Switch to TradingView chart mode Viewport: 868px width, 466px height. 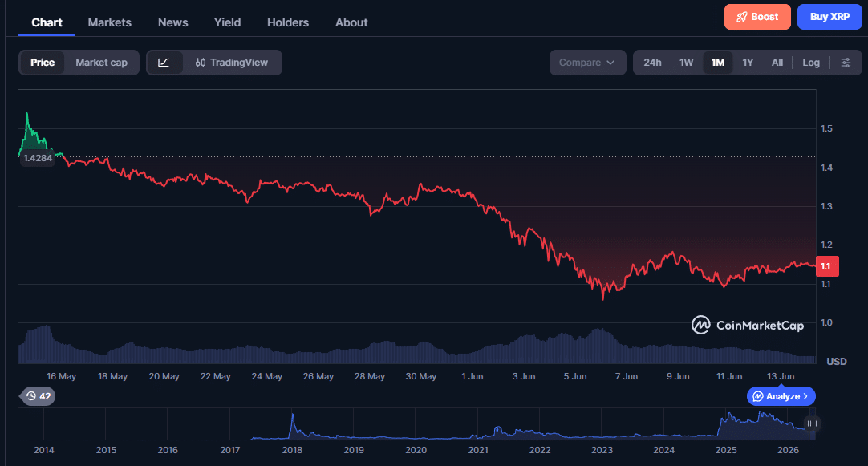231,63
